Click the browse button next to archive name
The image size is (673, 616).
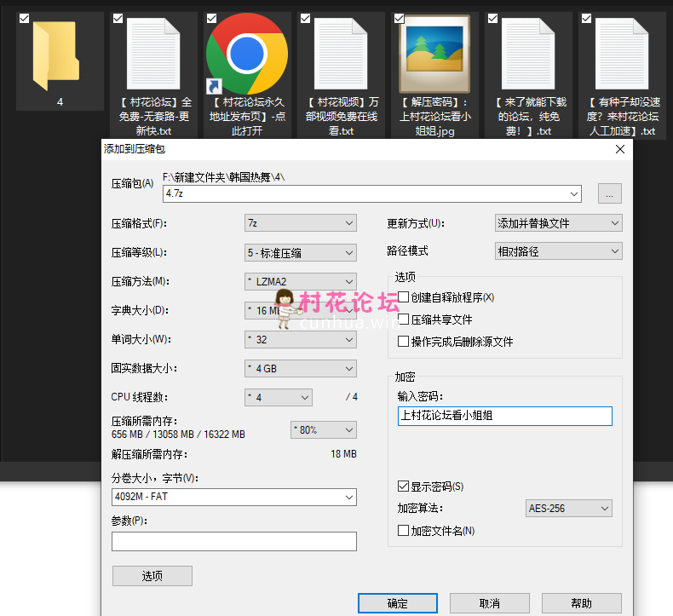(x=609, y=194)
